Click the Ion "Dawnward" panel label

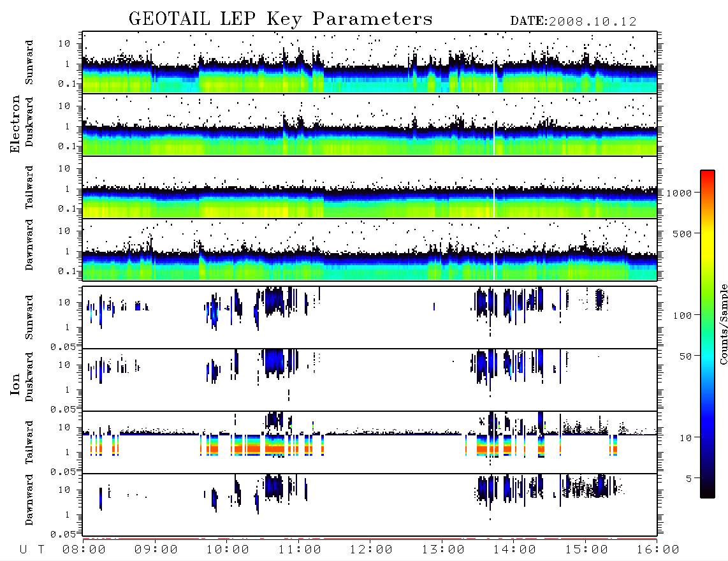tap(29, 500)
